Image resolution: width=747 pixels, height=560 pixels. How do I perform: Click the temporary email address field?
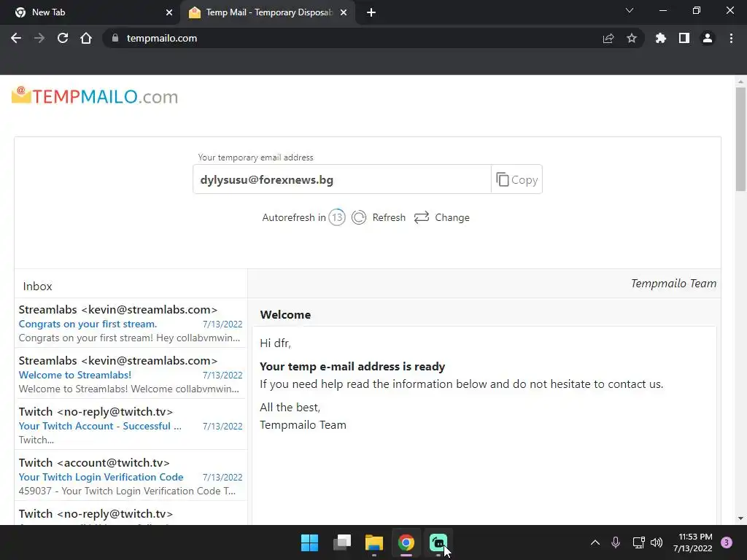coord(341,179)
